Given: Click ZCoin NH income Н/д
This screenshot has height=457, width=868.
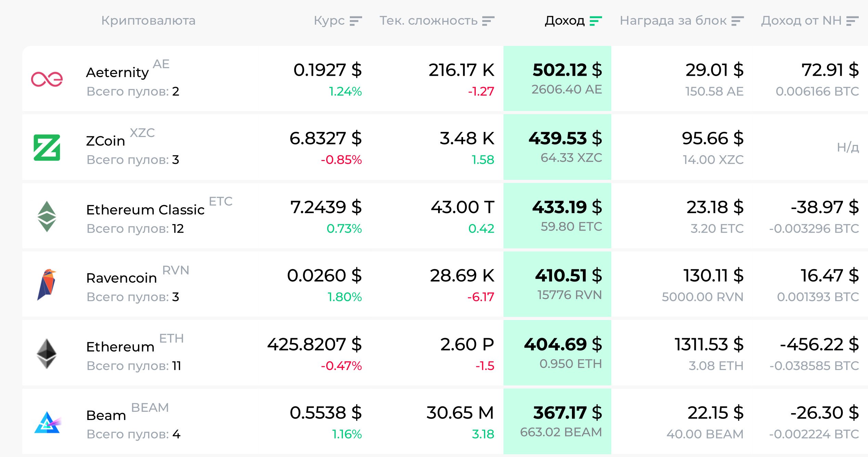Looking at the screenshot, I should pyautogui.click(x=848, y=147).
